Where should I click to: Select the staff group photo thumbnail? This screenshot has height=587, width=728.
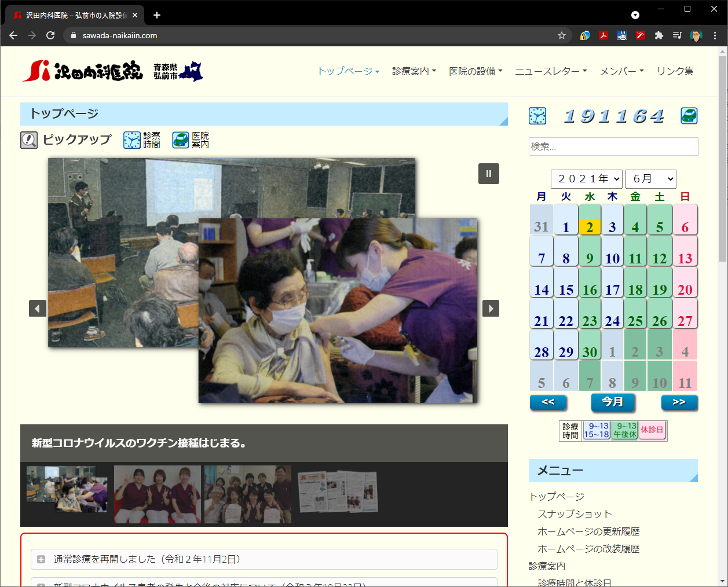coord(248,494)
